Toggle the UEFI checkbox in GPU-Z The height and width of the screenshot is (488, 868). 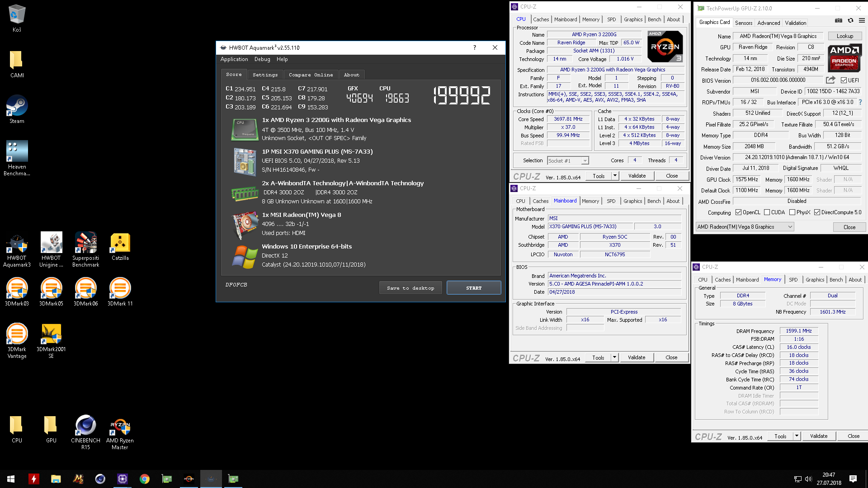coord(844,80)
